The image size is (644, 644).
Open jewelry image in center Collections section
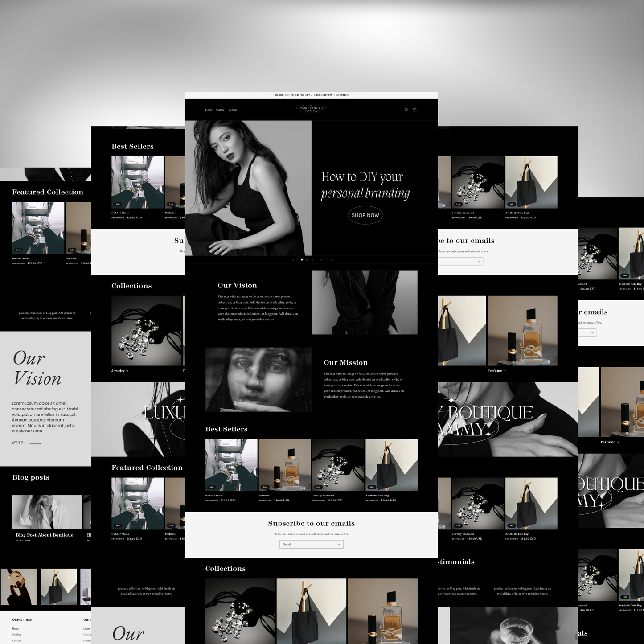pyautogui.click(x=240, y=611)
